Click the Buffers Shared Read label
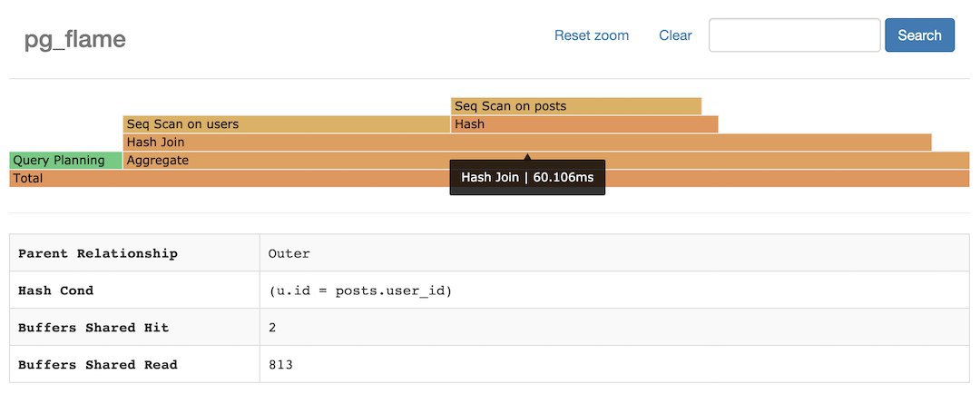The height and width of the screenshot is (394, 980). click(98, 365)
